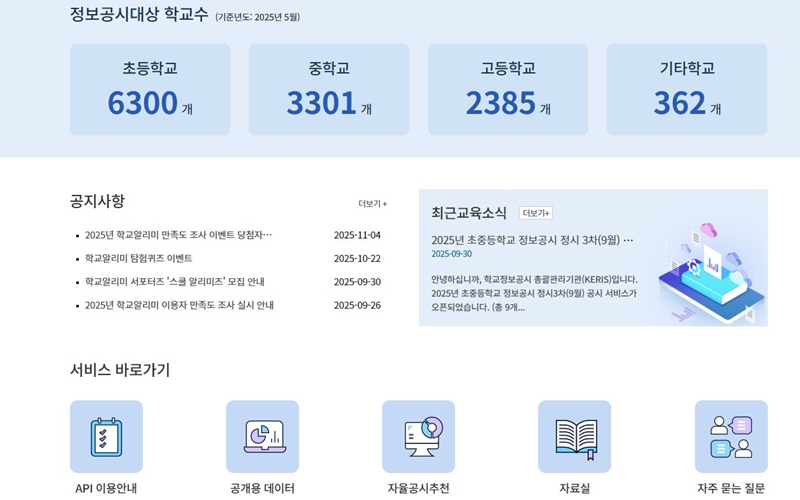Click the 공지사항 heading

tap(97, 201)
